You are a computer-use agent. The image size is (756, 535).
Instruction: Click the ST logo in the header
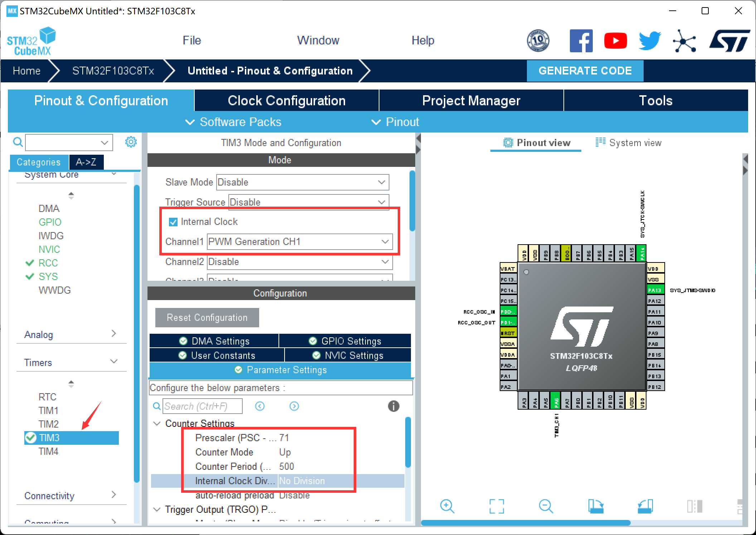click(x=730, y=40)
